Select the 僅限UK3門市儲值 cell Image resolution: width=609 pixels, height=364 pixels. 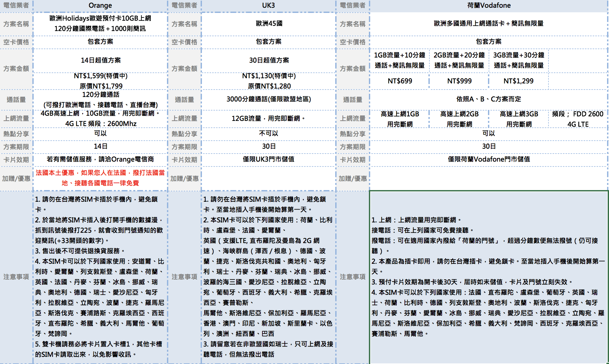pyautogui.click(x=269, y=159)
